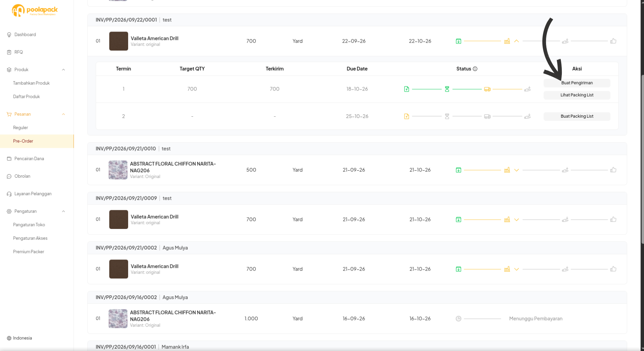The image size is (644, 351).
Task: Click Valleta thumbnail in invoice 09/22/0001
Action: [118, 41]
